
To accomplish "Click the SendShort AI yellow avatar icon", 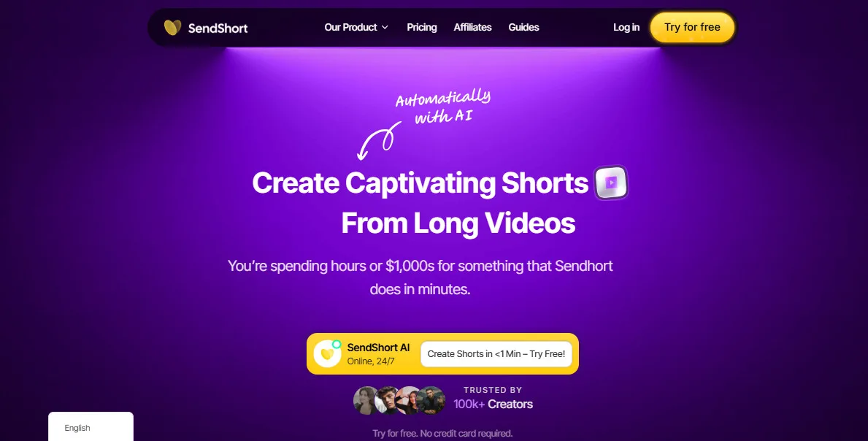I will pyautogui.click(x=327, y=353).
